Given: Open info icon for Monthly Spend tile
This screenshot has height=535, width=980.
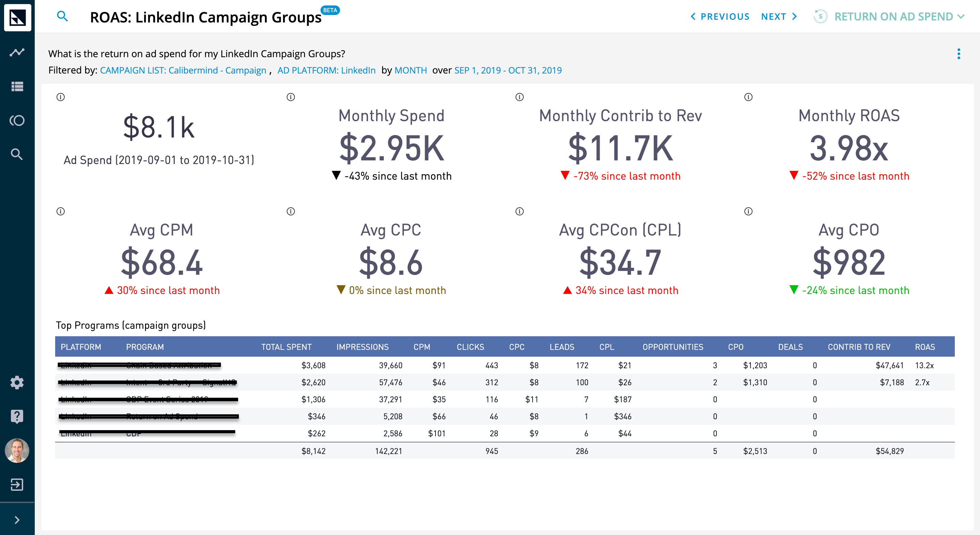Looking at the screenshot, I should click(x=291, y=97).
